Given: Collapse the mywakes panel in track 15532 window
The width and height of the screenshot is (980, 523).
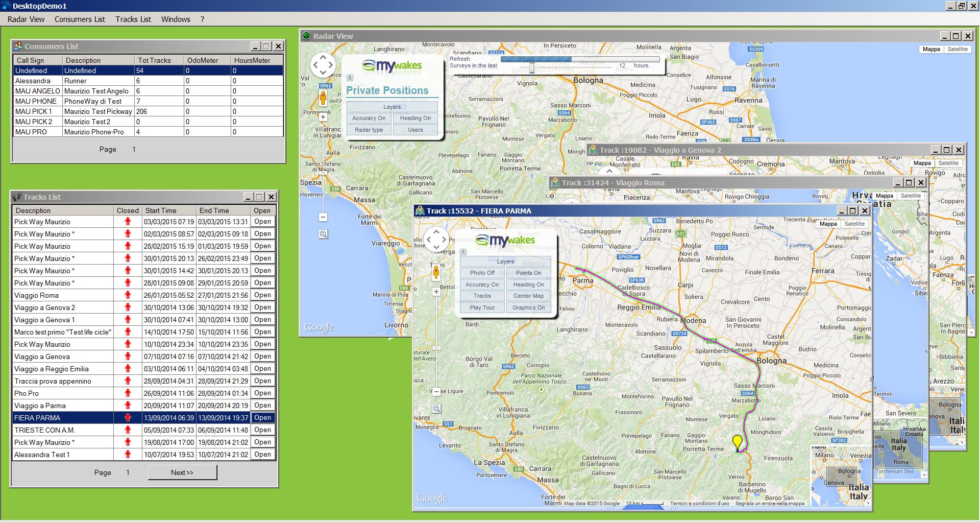Looking at the screenshot, I should pos(463,252).
